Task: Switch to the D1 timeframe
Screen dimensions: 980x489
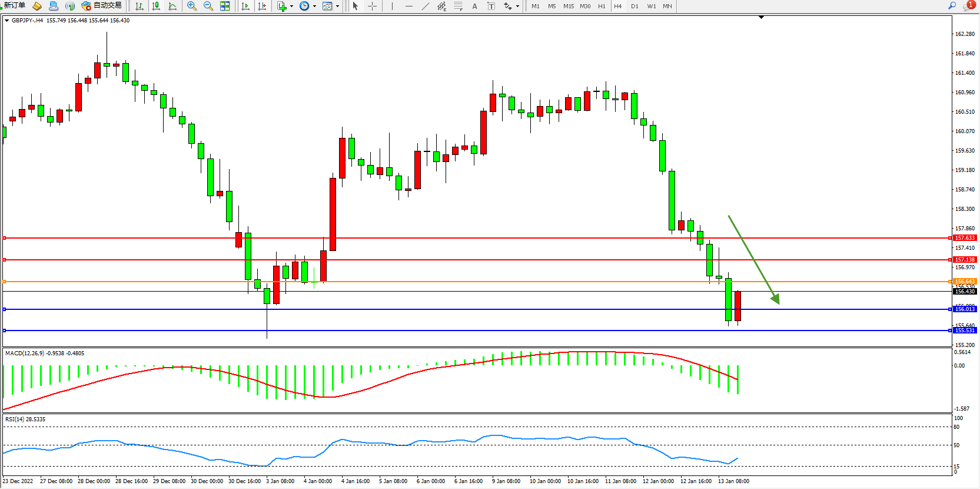Action: [x=634, y=6]
